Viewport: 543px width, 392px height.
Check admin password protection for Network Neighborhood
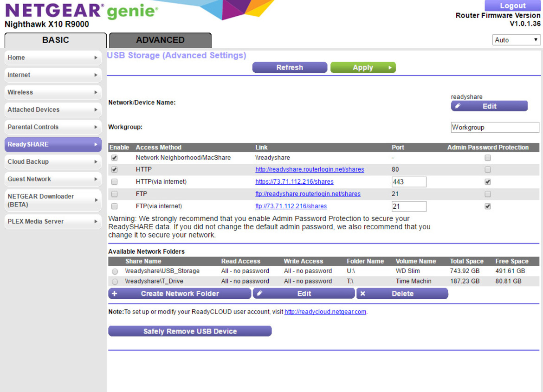click(x=488, y=158)
